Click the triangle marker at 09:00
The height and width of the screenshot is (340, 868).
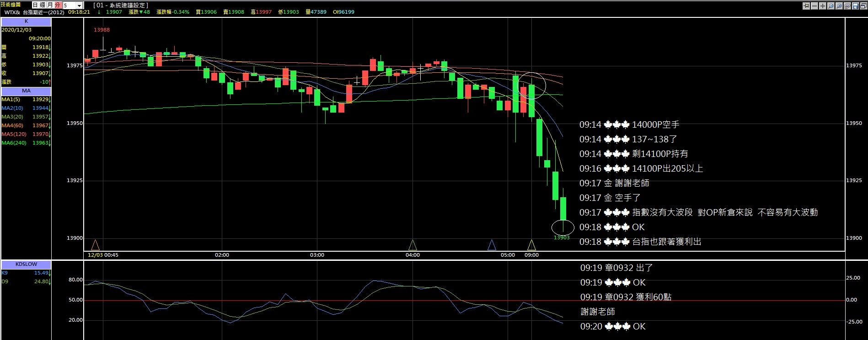pos(531,245)
